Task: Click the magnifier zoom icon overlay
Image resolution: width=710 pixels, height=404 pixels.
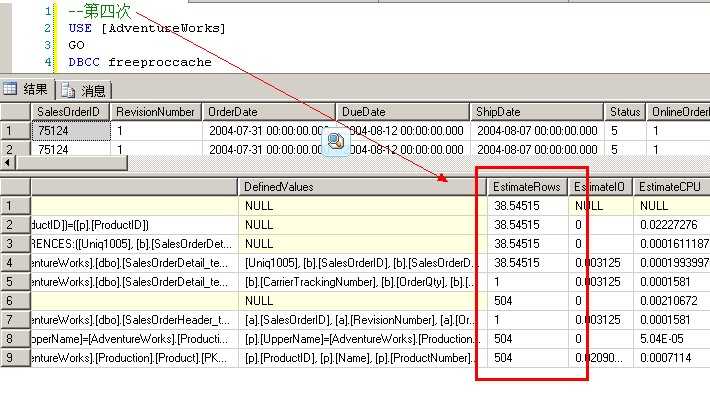Action: (336, 142)
